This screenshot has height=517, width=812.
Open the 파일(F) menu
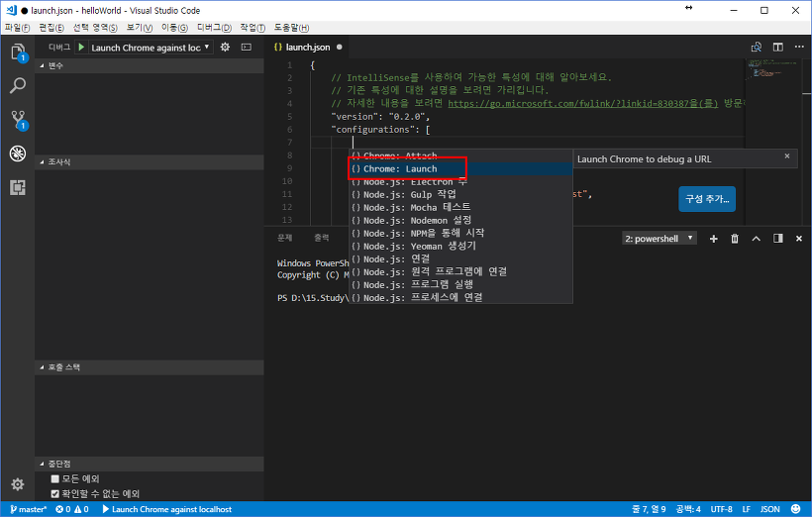click(17, 28)
